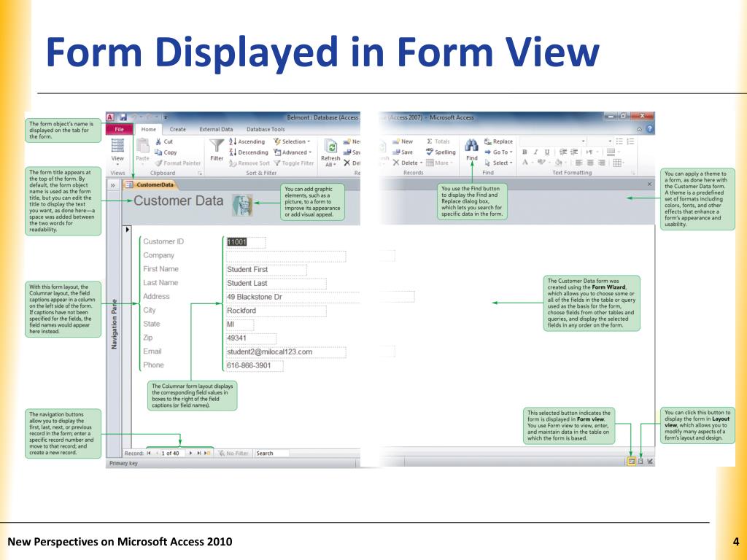This screenshot has height=560, width=747.
Task: Click the numbering list icon
Action: pos(630,141)
